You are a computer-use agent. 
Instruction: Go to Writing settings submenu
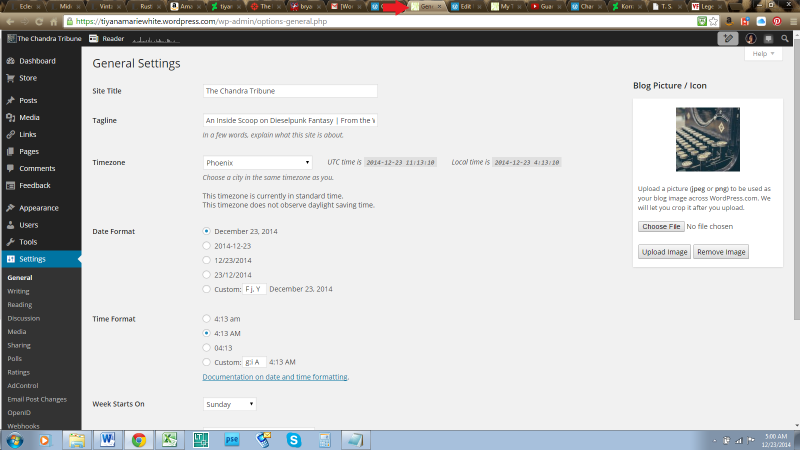point(18,291)
